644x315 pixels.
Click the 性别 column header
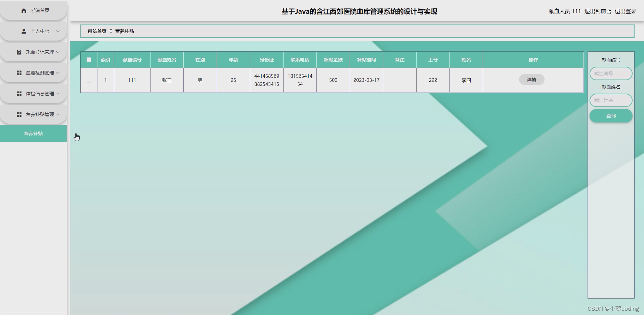(x=200, y=60)
